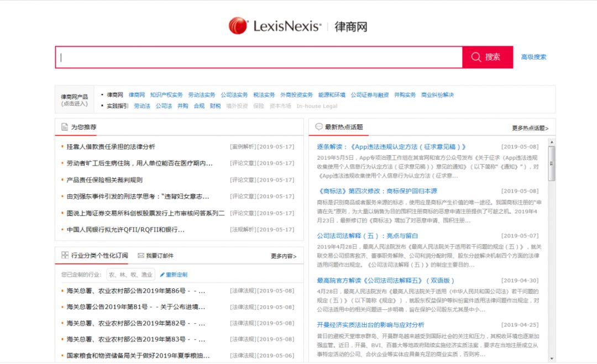Click the magnifier icon in 搜索 button
Viewport: 597px width, 364px height.
476,57
